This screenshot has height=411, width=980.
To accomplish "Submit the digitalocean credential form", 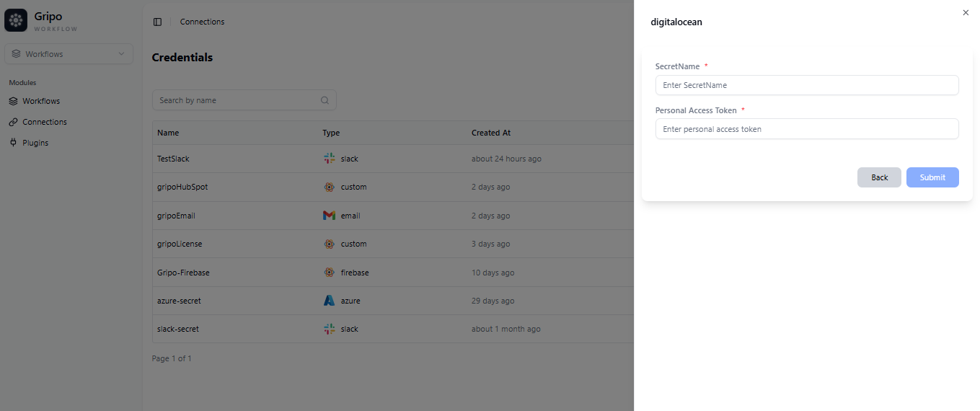I will (932, 177).
